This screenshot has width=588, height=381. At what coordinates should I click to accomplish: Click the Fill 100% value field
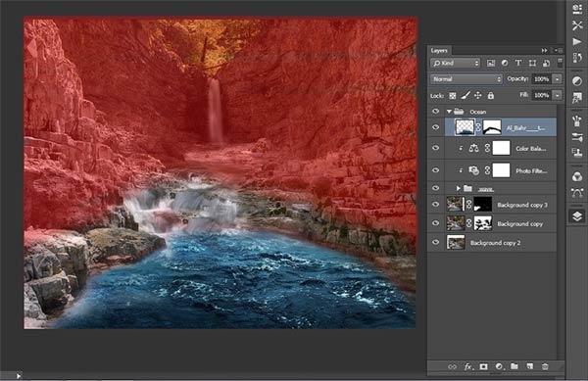point(542,95)
